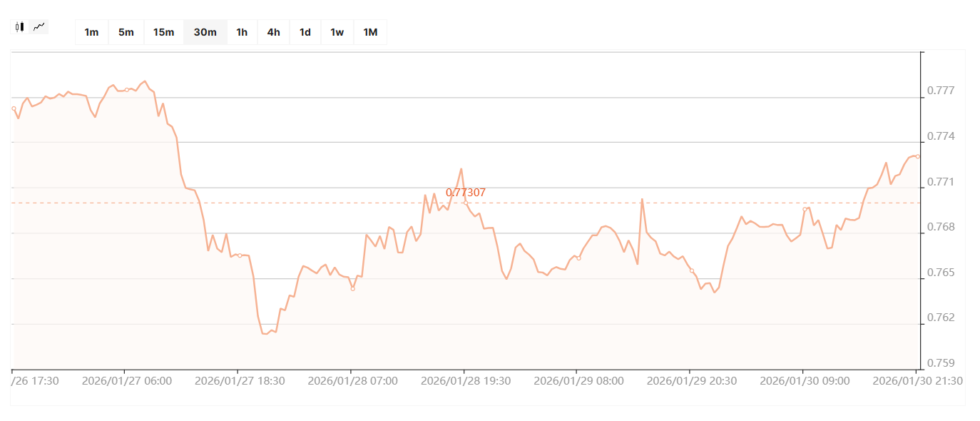
Task: Click the 2026/01/30 09:00 time axis label
Action: click(x=805, y=381)
